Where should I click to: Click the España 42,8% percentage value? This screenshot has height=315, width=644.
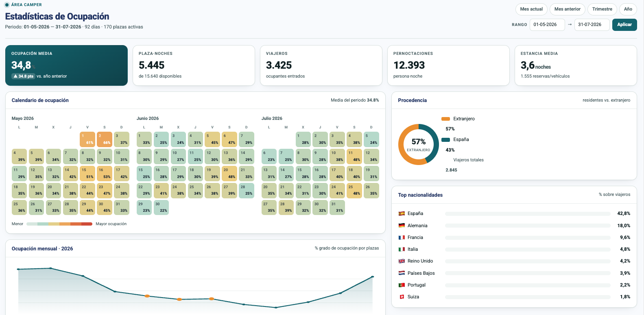[624, 213]
